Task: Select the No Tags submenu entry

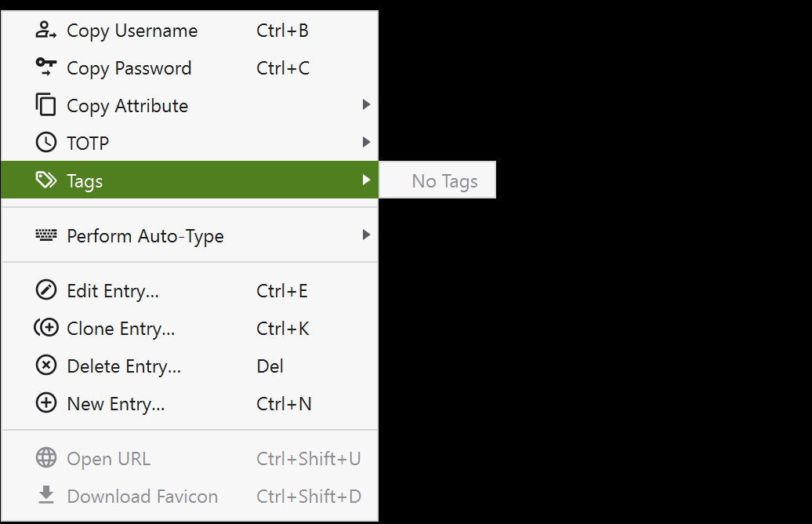Action: click(x=445, y=180)
